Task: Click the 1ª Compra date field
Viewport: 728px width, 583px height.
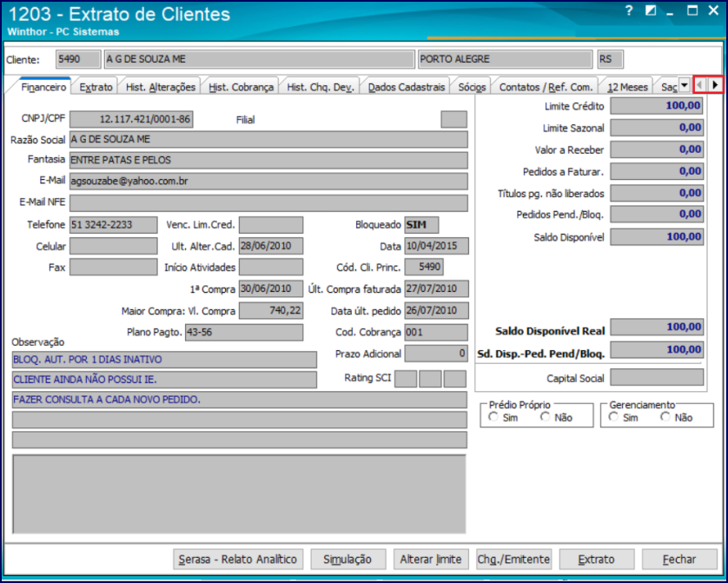Action: click(x=271, y=288)
